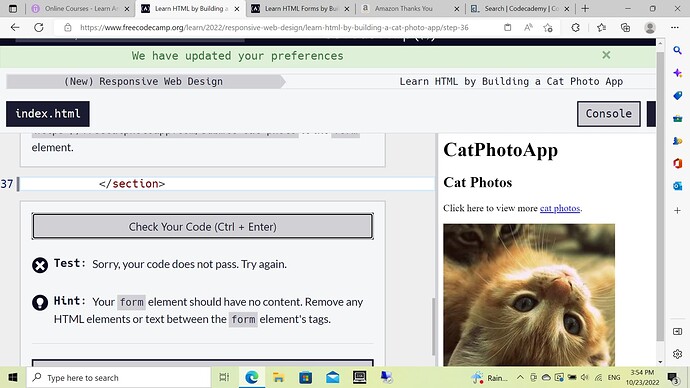Show hidden system tray icons chevron

(x=520, y=377)
